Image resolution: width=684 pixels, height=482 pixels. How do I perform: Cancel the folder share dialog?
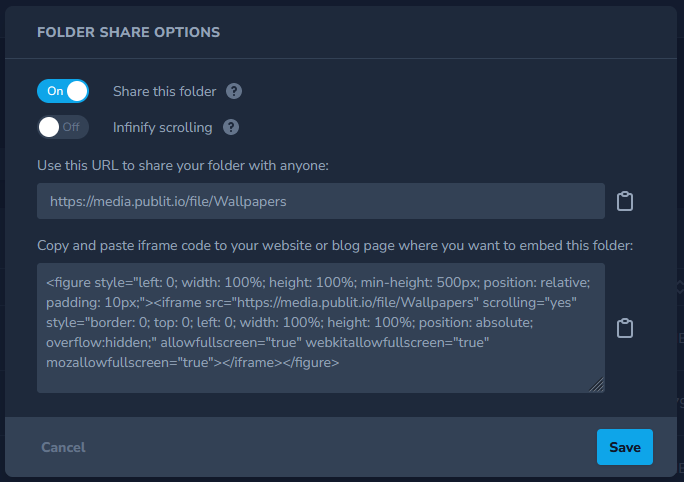point(63,447)
